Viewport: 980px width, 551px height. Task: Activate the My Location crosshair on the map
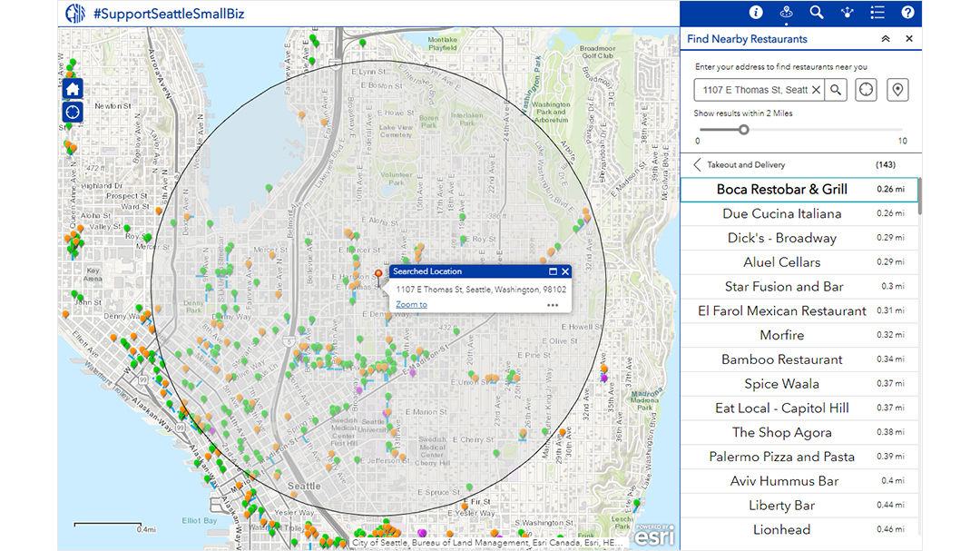pyautogui.click(x=71, y=112)
